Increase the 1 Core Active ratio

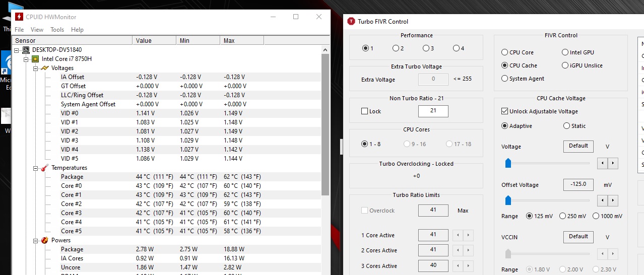point(468,235)
